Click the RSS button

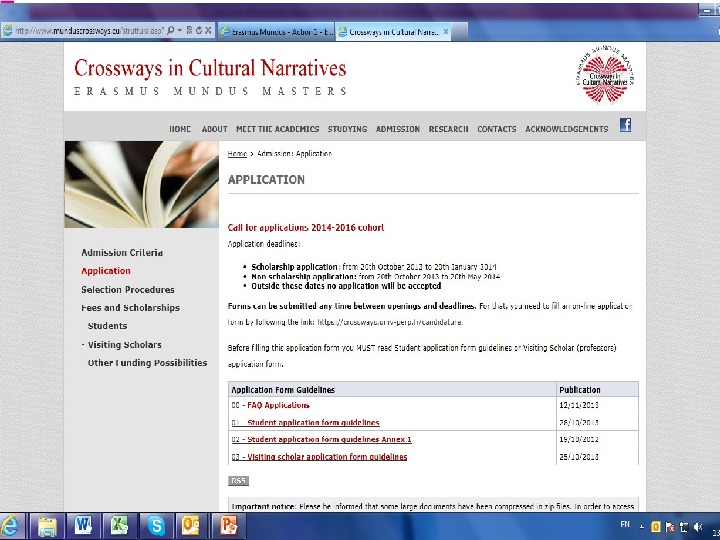point(238,481)
